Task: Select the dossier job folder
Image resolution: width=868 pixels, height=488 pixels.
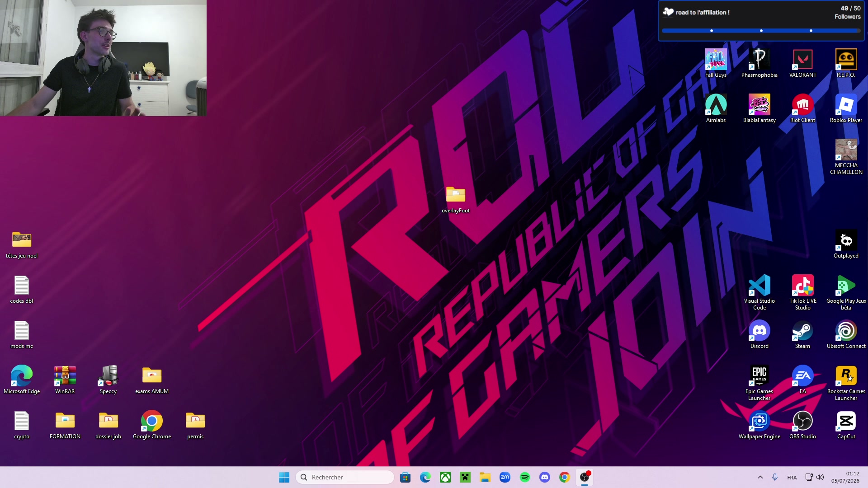Action: [108, 425]
